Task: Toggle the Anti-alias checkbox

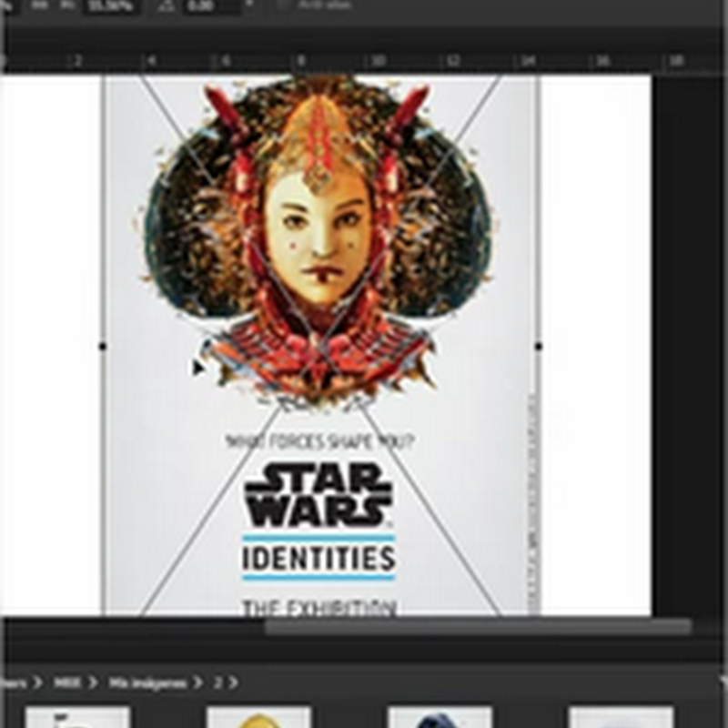Action: point(283,5)
